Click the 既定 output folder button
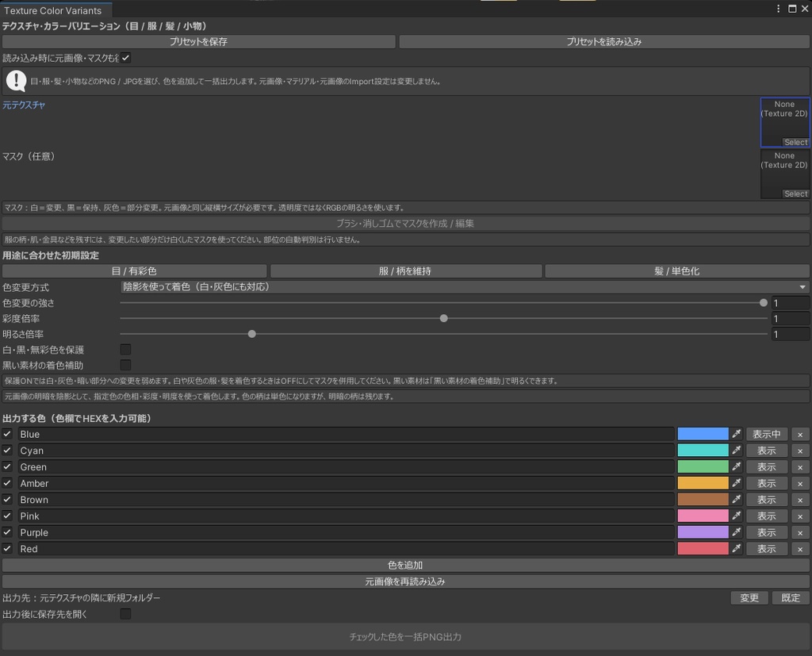This screenshot has width=812, height=656. 791,598
